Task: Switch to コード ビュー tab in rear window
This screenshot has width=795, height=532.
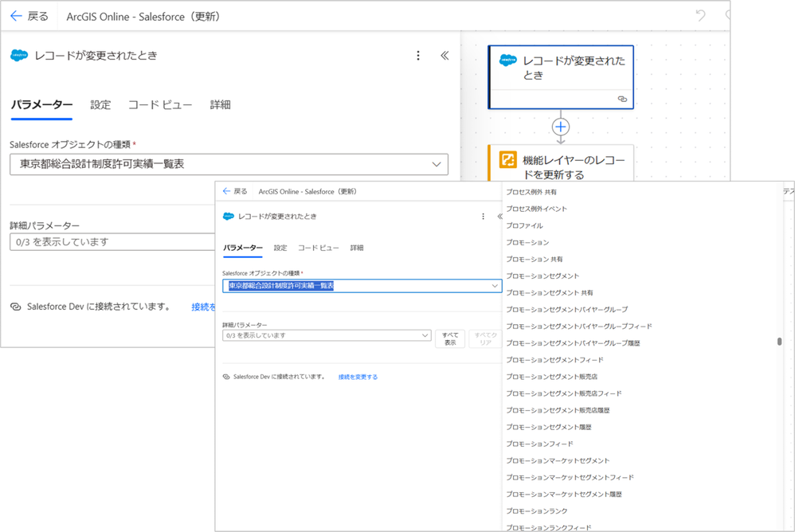Action: 159,105
